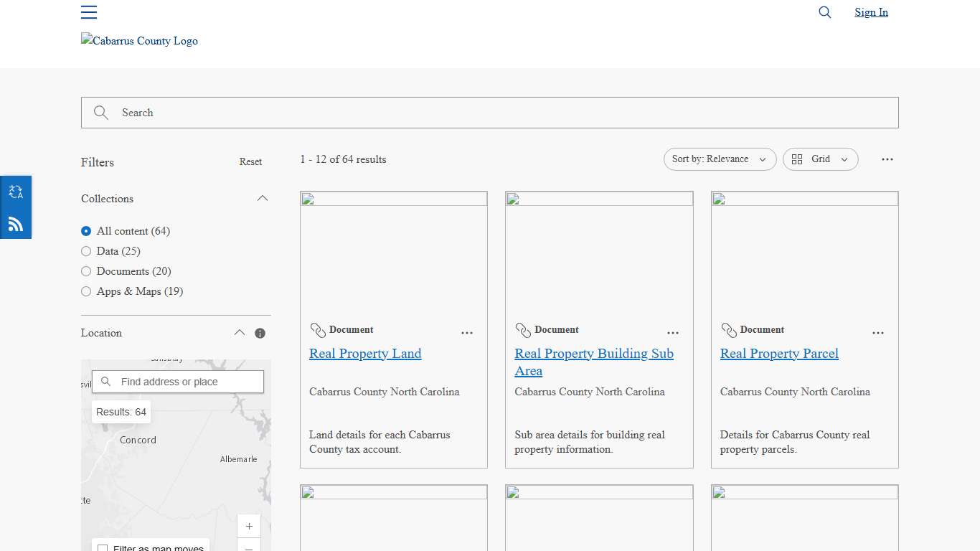980x551 pixels.
Task: Open the Real Property Land document
Action: (x=365, y=354)
